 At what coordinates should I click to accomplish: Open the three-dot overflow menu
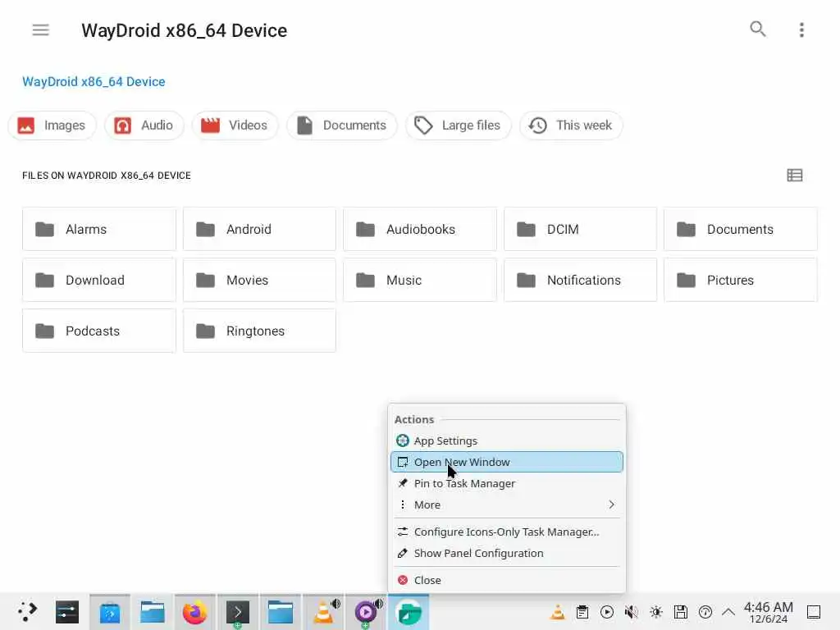(801, 30)
